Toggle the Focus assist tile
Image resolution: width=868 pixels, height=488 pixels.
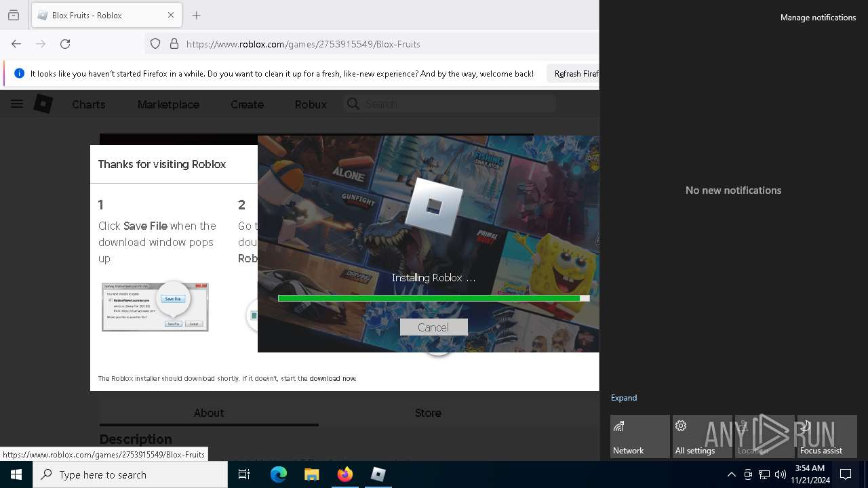(827, 436)
